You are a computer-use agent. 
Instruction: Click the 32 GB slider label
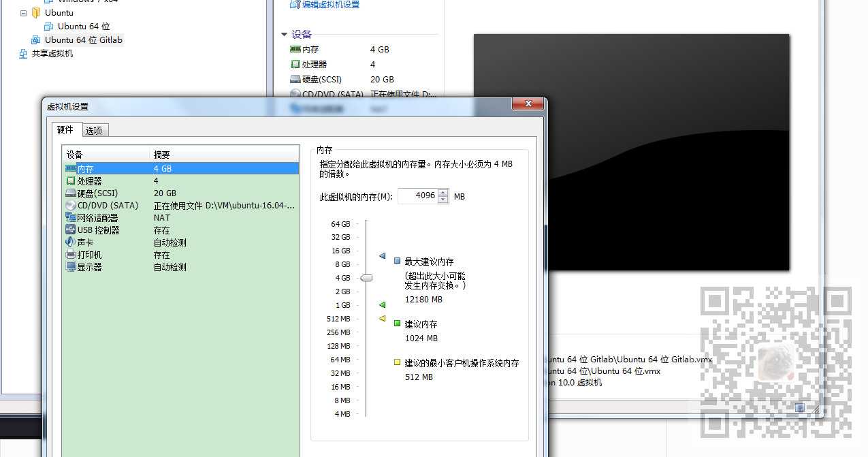pyautogui.click(x=340, y=237)
